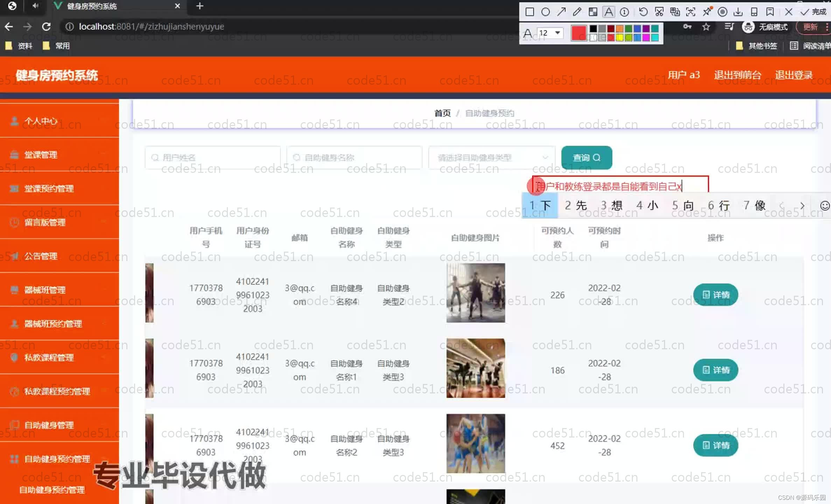Click the 用户姓名 input field
The image size is (831, 504).
point(212,157)
